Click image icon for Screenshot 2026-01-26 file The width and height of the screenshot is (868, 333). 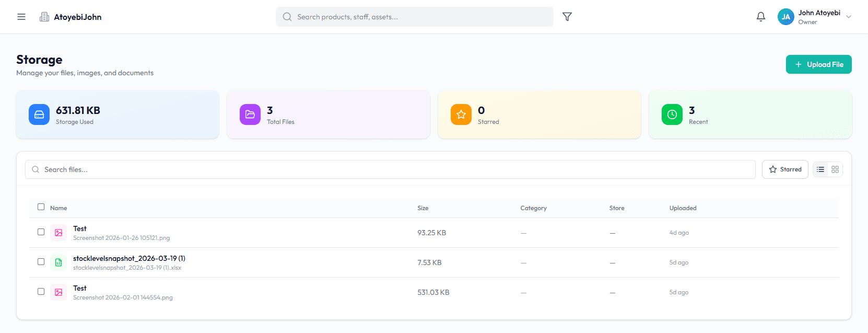[x=58, y=233]
